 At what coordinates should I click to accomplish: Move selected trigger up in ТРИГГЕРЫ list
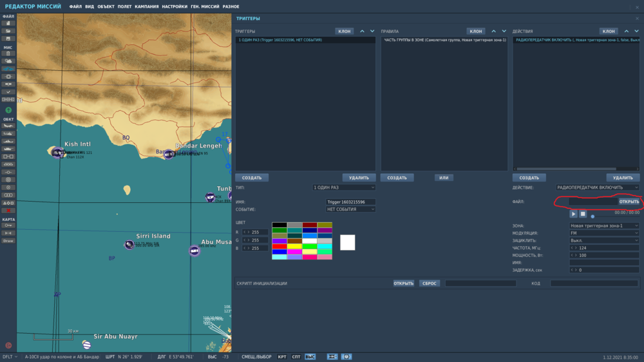[x=362, y=31]
